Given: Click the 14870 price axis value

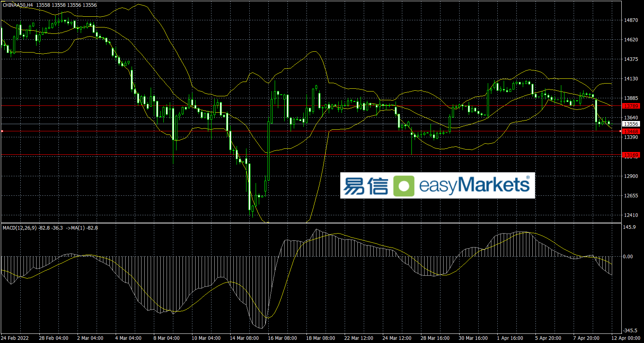Looking at the screenshot, I should (x=631, y=20).
